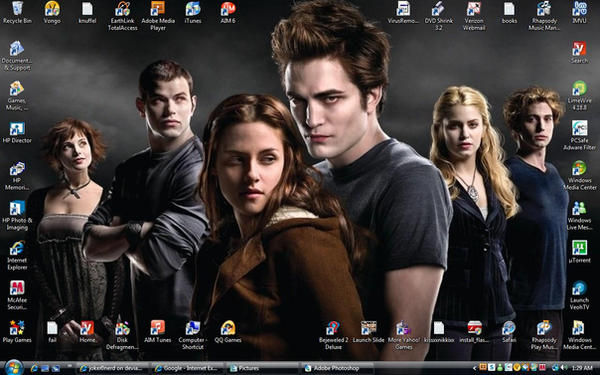The height and width of the screenshot is (375, 600).
Task: Switch to Adobe Photoshop taskbar button
Action: click(x=338, y=368)
